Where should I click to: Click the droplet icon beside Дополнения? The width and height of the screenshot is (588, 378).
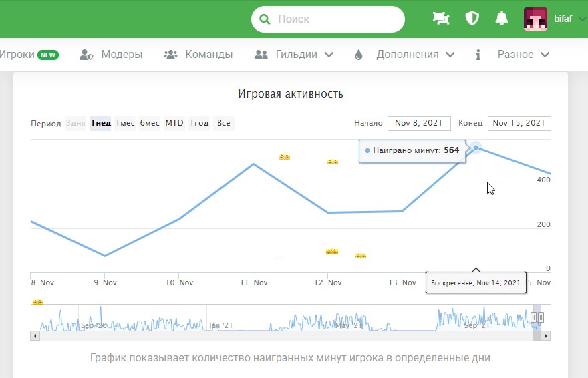click(359, 55)
